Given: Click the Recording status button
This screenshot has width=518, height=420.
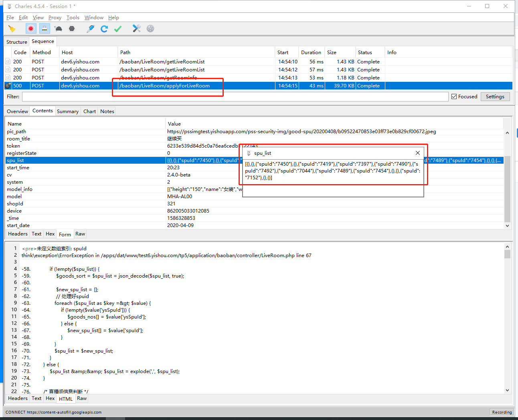Looking at the screenshot, I should (502, 412).
